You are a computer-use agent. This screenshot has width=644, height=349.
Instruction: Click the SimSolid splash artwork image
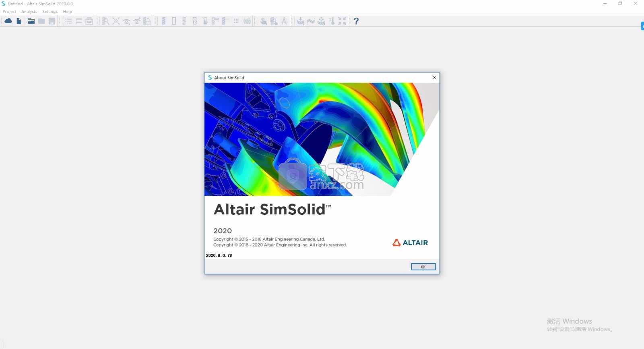coord(322,139)
